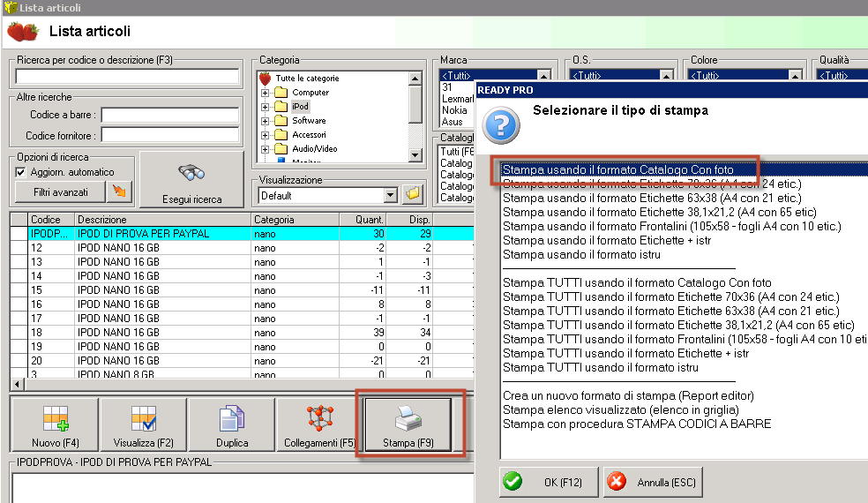
Task: Open the Colore dropdown arrow
Action: coord(795,75)
